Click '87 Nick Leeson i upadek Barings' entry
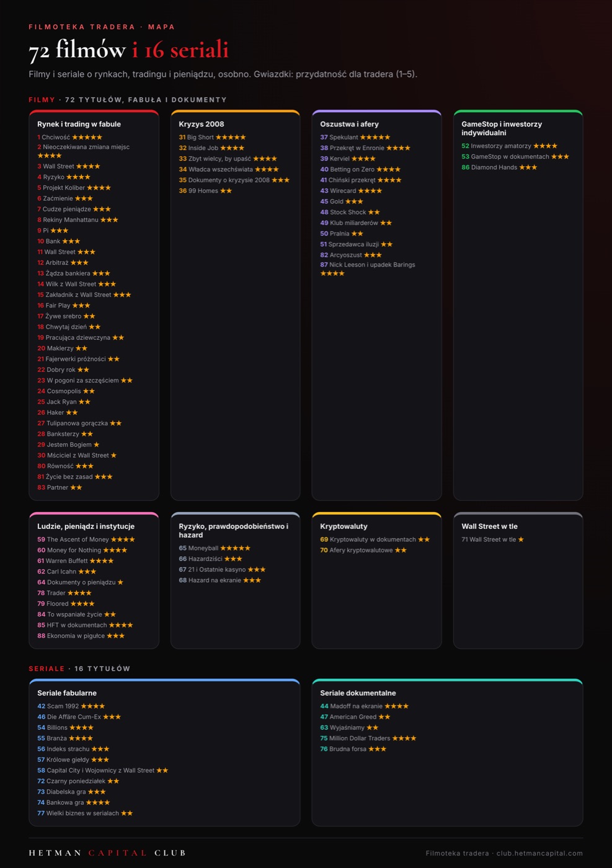 [x=368, y=268]
